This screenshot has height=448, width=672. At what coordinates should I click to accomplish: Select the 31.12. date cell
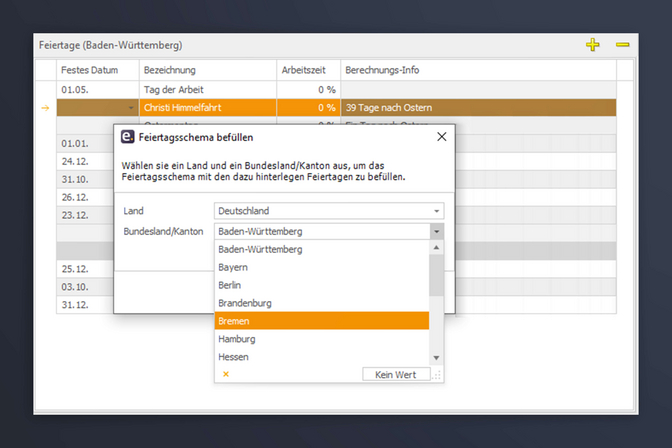pos(85,305)
